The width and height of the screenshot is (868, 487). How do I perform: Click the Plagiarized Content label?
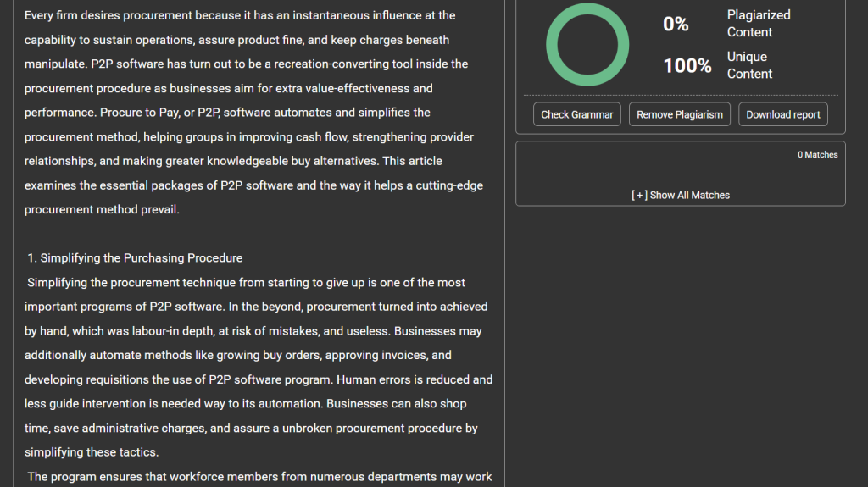click(x=759, y=24)
